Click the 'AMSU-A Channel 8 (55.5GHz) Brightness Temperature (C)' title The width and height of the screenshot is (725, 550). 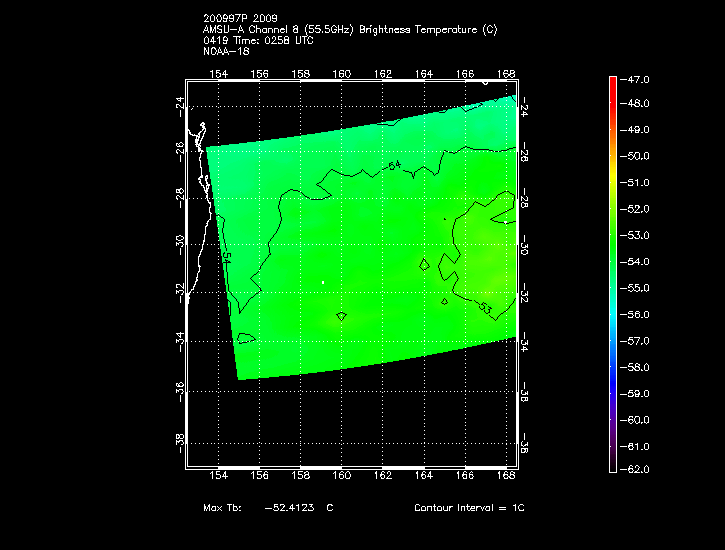[350, 30]
